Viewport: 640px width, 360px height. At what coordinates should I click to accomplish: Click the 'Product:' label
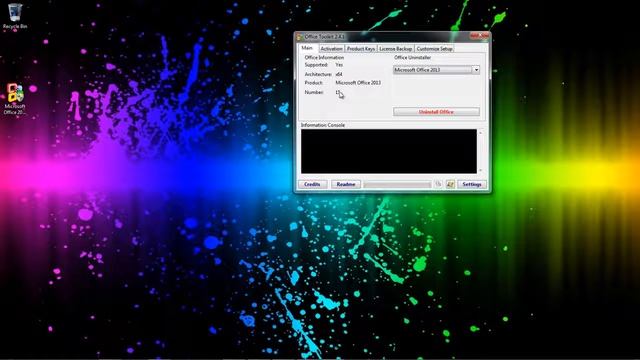pyautogui.click(x=313, y=83)
